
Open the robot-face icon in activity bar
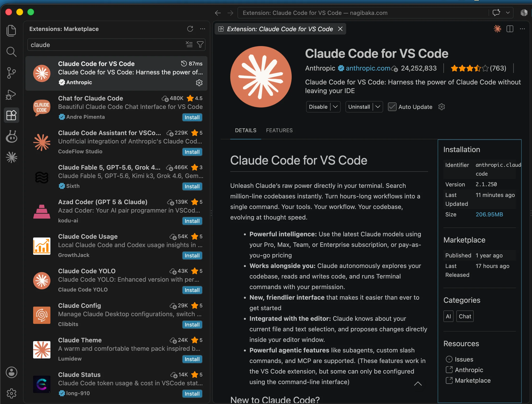(11, 136)
